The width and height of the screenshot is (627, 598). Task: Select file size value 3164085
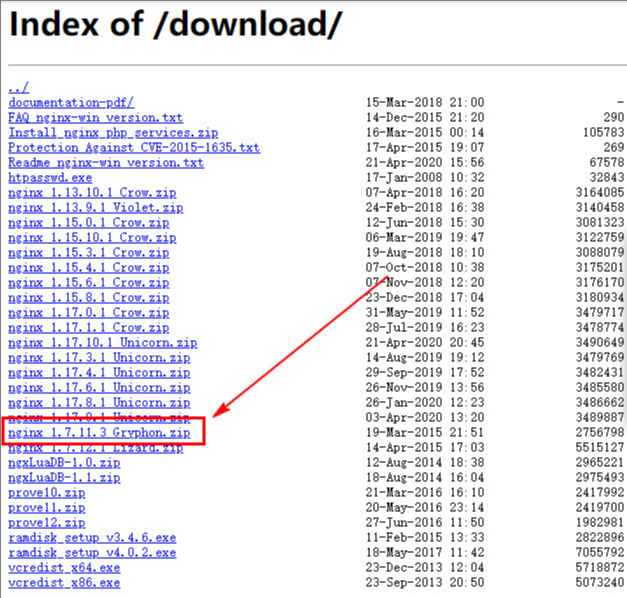pyautogui.click(x=600, y=192)
